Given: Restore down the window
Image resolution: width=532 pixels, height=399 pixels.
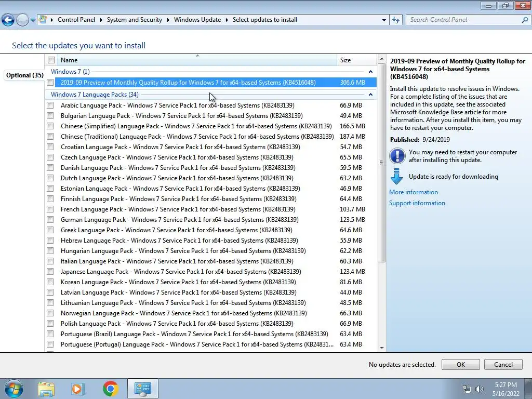Looking at the screenshot, I should coord(506,5).
